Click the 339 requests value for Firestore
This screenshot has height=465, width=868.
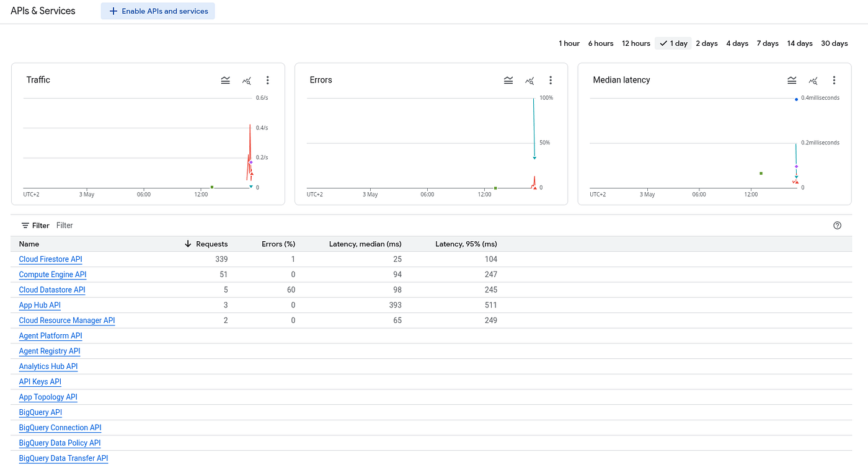coord(221,259)
